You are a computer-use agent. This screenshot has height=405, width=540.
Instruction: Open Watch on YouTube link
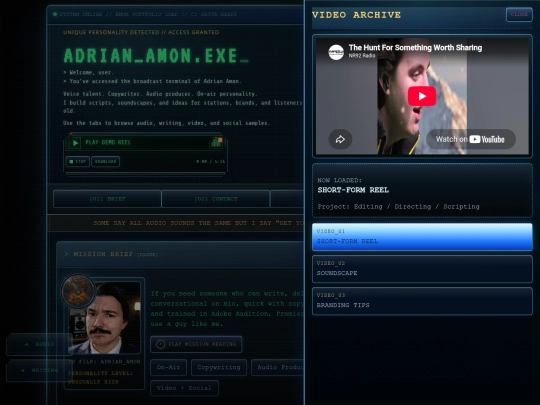pos(470,139)
